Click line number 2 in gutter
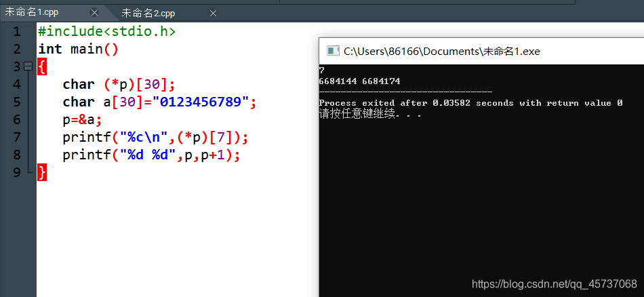Viewport: 644px width, 297px height. point(16,49)
